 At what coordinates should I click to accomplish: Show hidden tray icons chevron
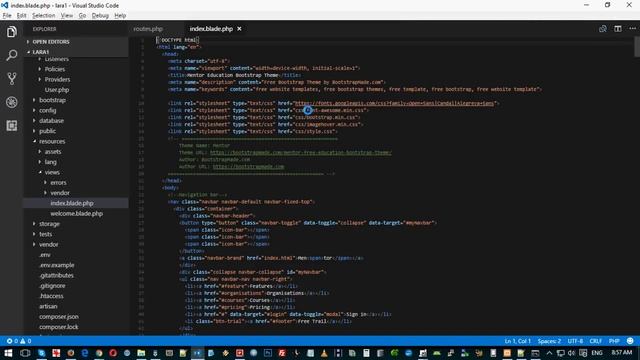[x=549, y=353]
